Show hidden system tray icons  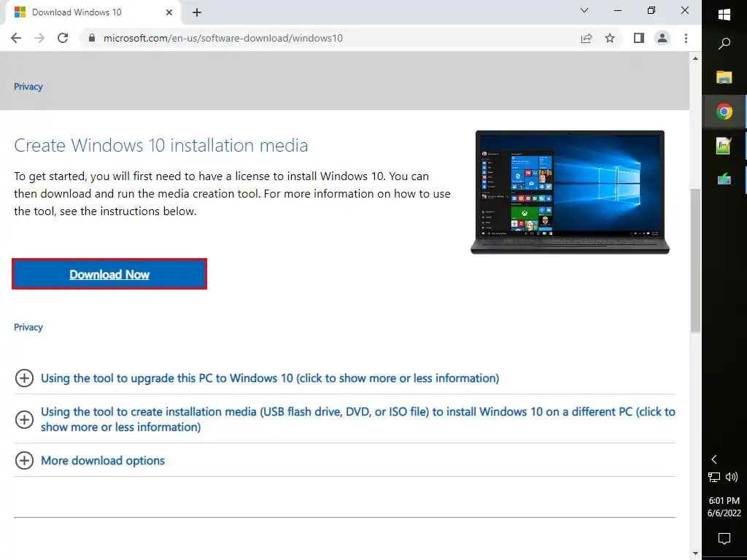[713, 459]
